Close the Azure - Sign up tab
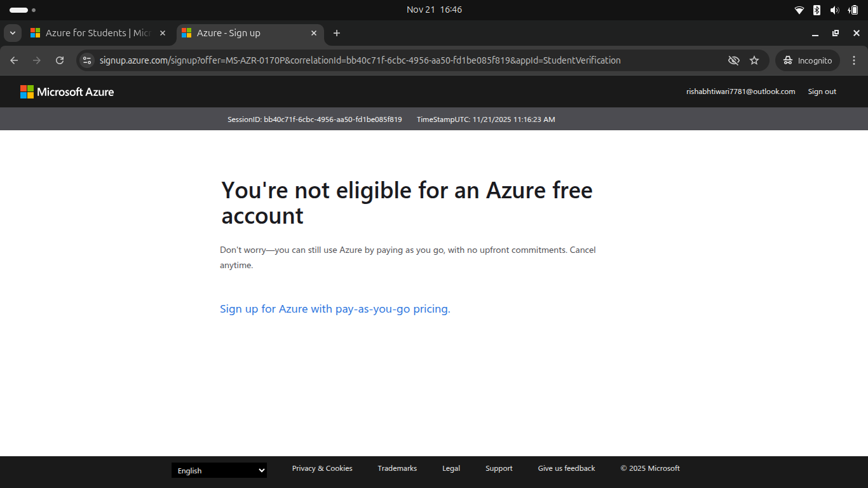868x488 pixels. pos(314,33)
